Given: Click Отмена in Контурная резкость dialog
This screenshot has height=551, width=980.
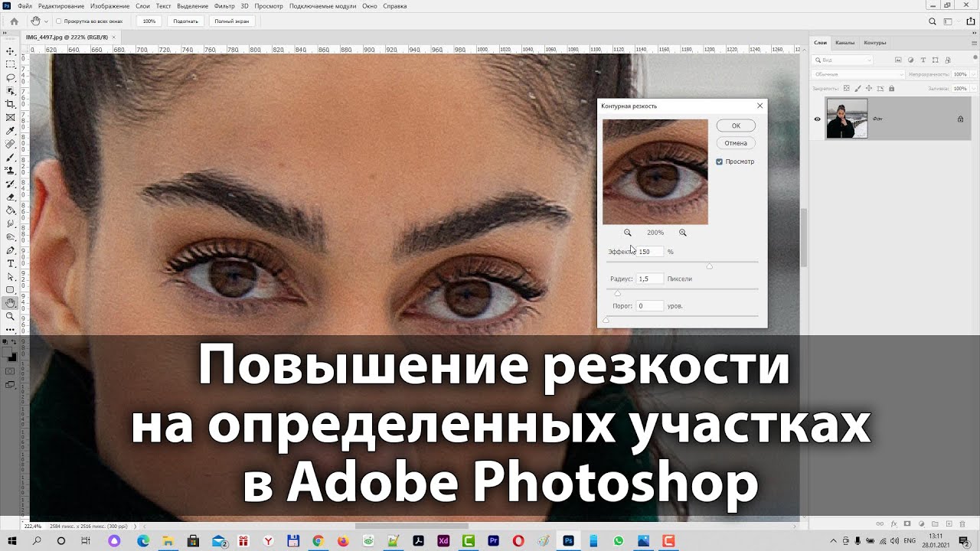Looking at the screenshot, I should click(736, 143).
